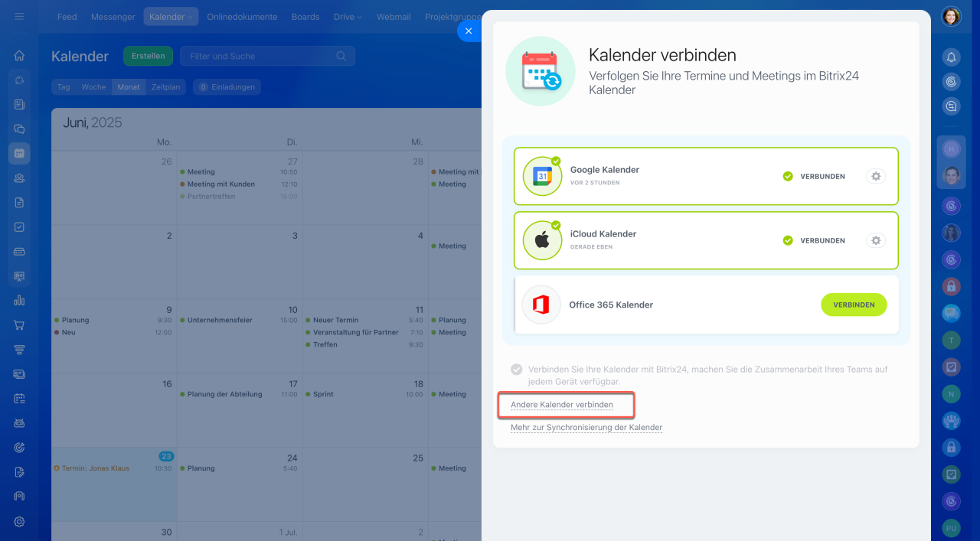Viewport: 980px width, 541px height.
Task: Open notifications bell in right bar
Action: point(951,57)
